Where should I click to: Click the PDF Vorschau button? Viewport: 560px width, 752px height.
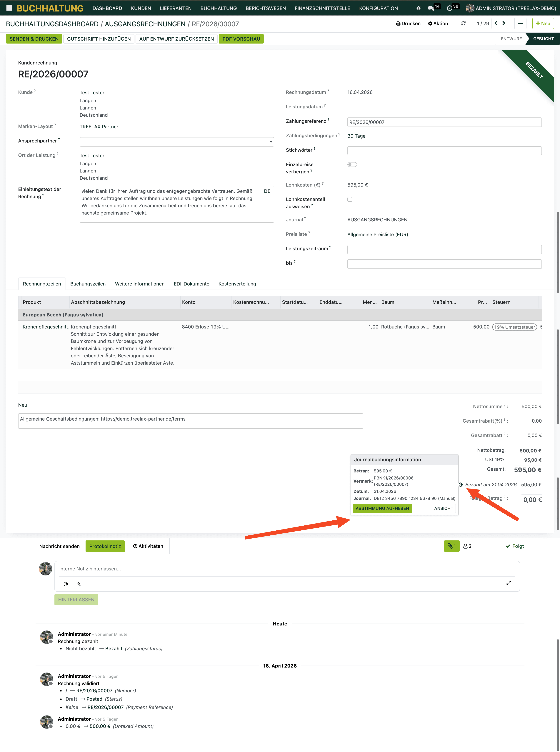(241, 39)
